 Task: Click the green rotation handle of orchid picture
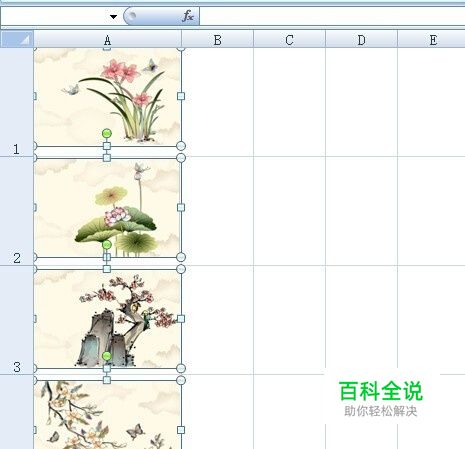pyautogui.click(x=107, y=134)
